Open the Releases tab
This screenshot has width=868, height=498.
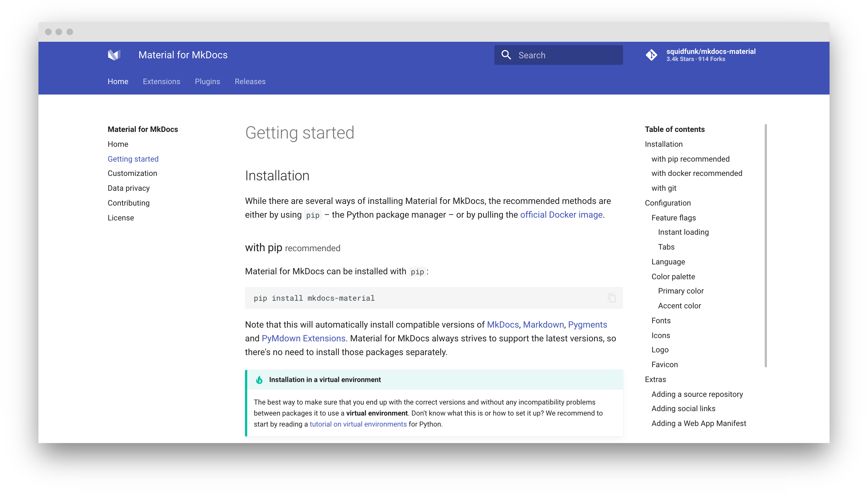click(x=250, y=81)
